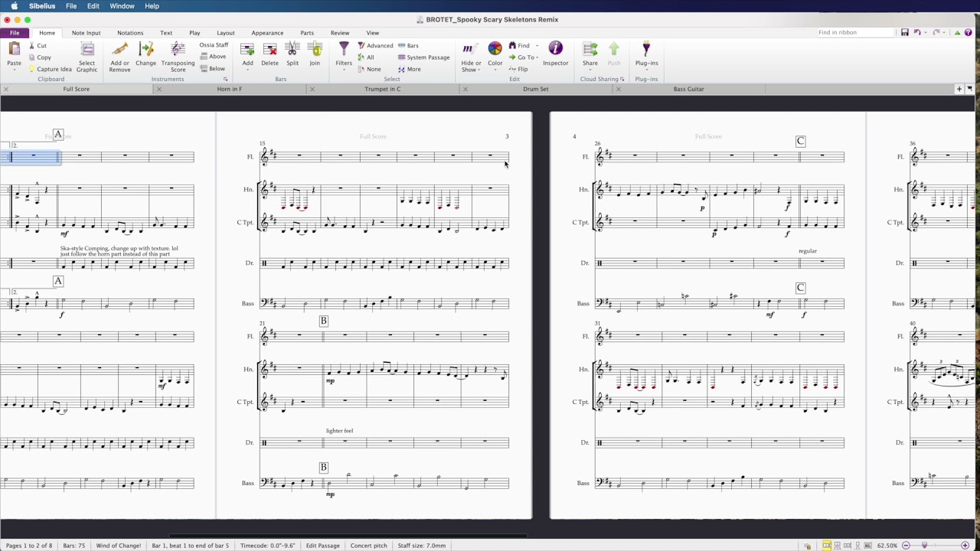Click the Flip icon in Edit group
The width and height of the screenshot is (980, 551).
tap(513, 69)
